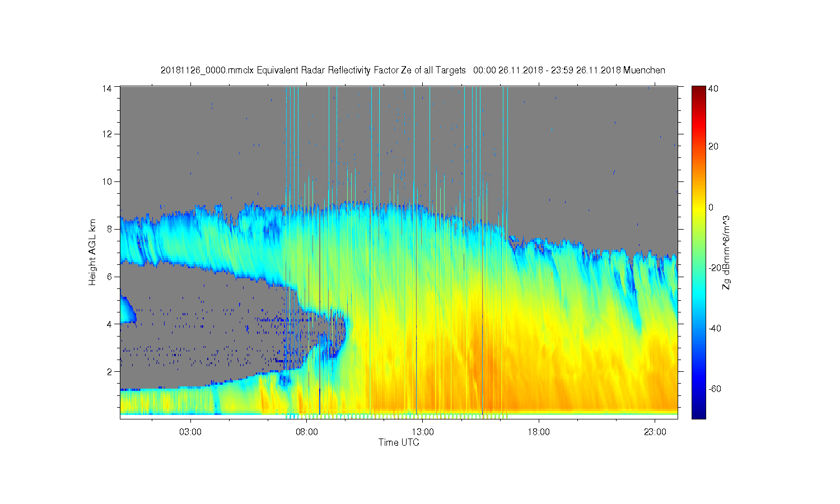Click the height tick label '10'
Viewport: 840px width, 504px height.
pos(108,181)
